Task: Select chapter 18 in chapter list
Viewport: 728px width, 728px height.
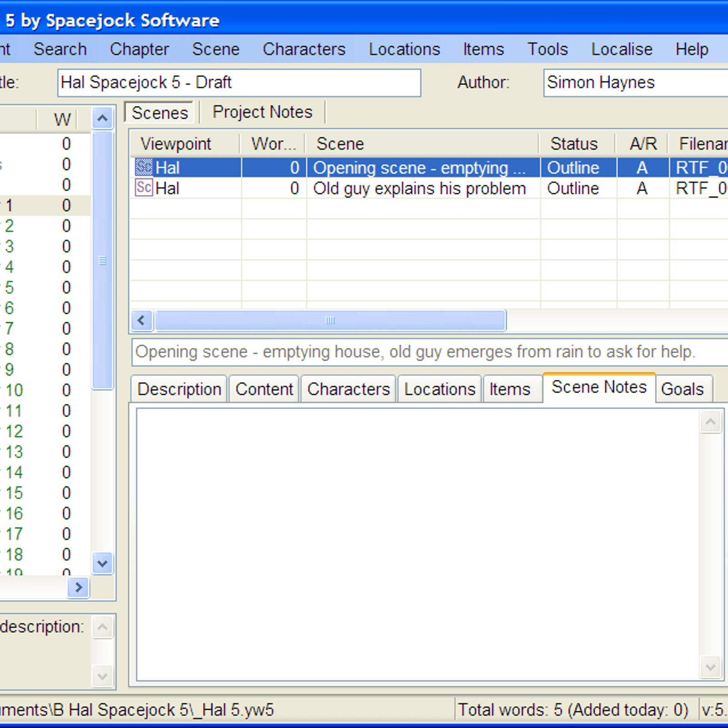Action: pyautogui.click(x=45, y=554)
